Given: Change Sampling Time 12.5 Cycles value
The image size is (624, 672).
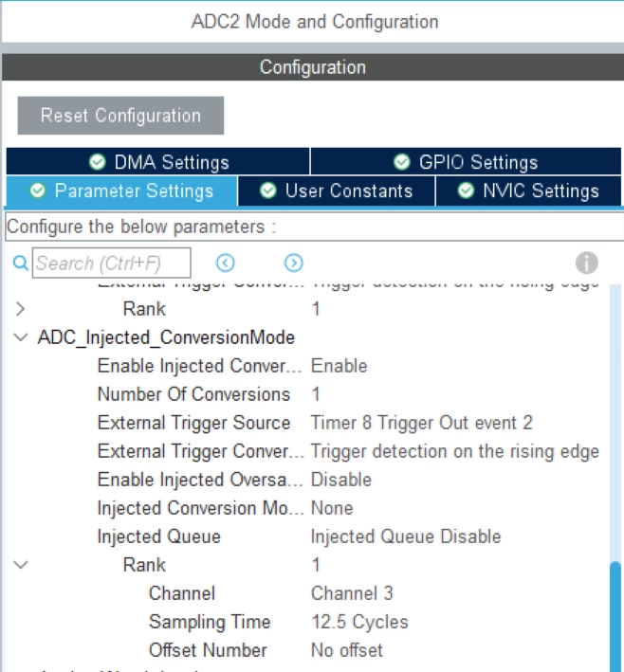Looking at the screenshot, I should (x=359, y=622).
